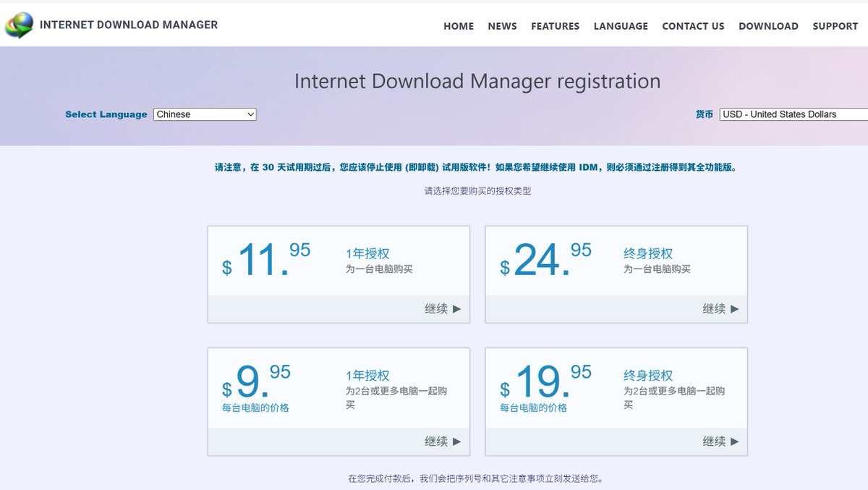This screenshot has height=490, width=868.
Task: Click continue on the $11.95 one-year license
Action: pyautogui.click(x=442, y=309)
